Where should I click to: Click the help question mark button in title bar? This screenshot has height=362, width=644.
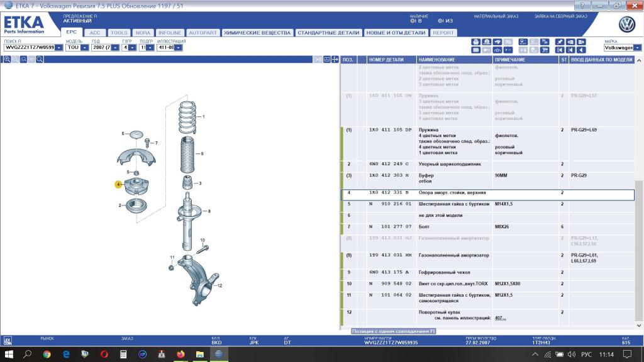(582, 6)
